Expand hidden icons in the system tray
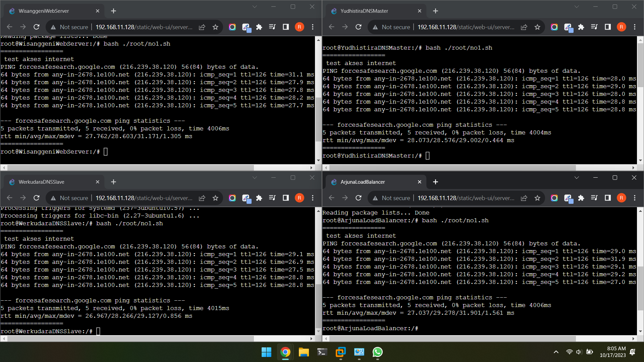Screen dimensions: 644x362 coord(556,352)
